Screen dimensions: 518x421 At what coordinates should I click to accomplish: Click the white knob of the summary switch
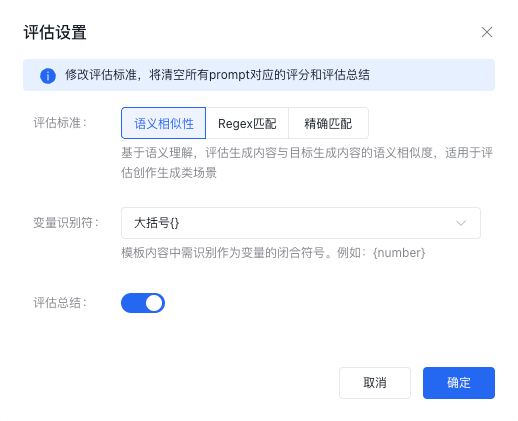[154, 303]
